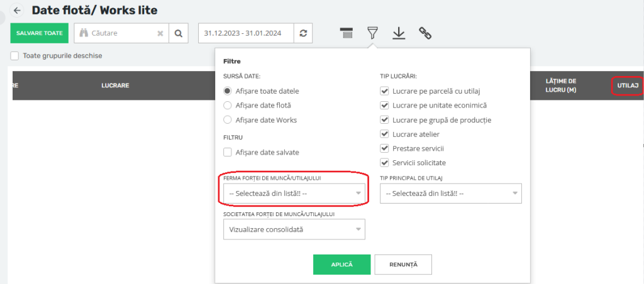Click the magnifier search icon

click(179, 33)
